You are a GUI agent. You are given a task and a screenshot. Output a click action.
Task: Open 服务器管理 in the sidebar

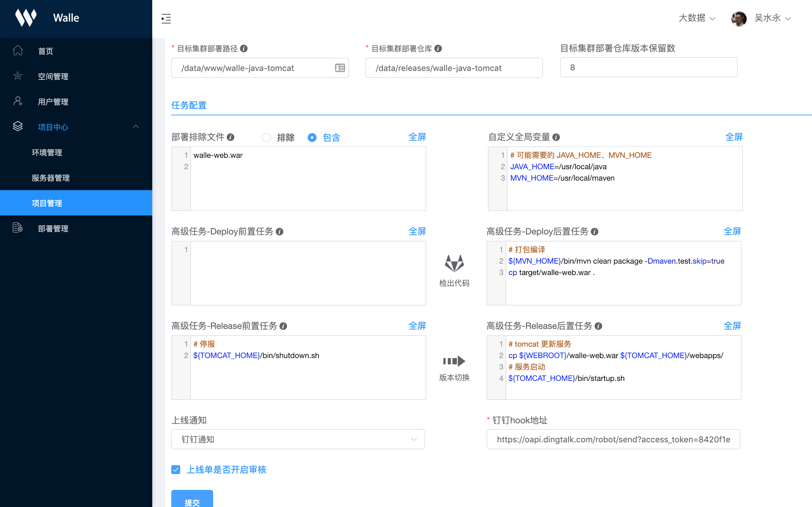[51, 178]
